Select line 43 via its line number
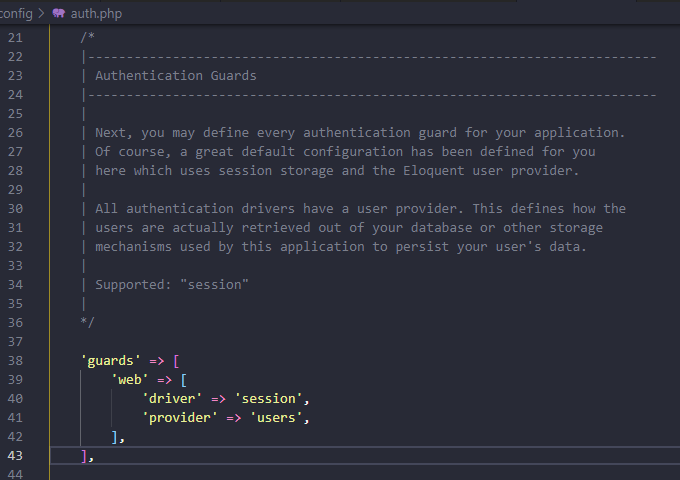Image resolution: width=680 pixels, height=480 pixels. tap(15, 455)
